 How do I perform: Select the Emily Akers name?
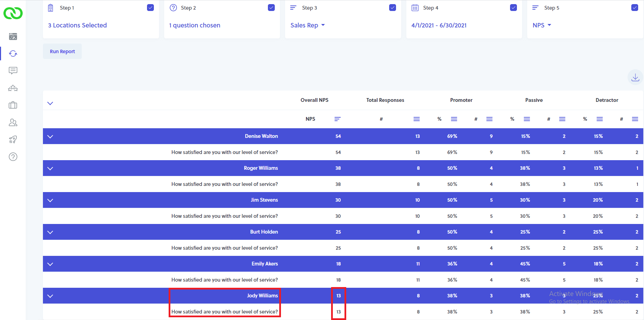click(x=264, y=264)
